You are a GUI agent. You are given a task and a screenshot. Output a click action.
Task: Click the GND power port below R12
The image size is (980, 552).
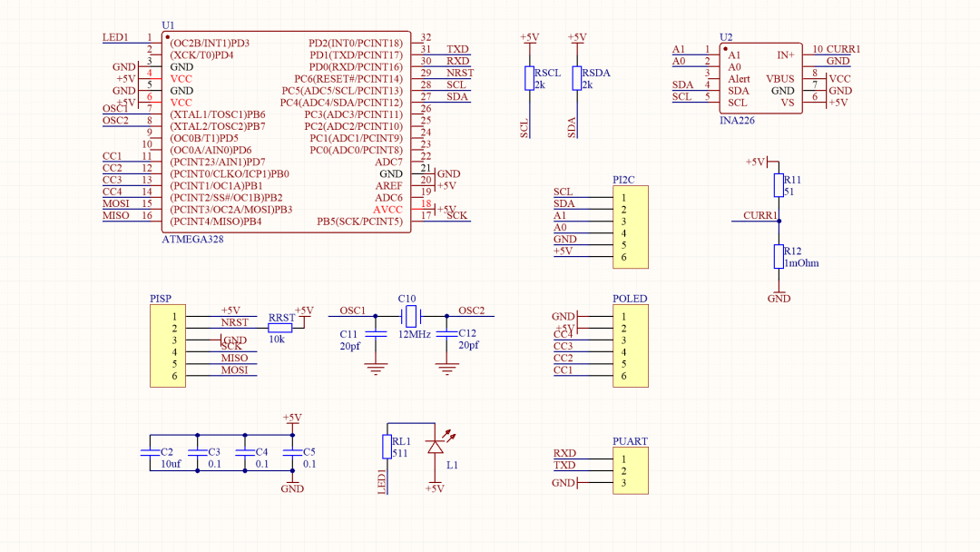(779, 297)
